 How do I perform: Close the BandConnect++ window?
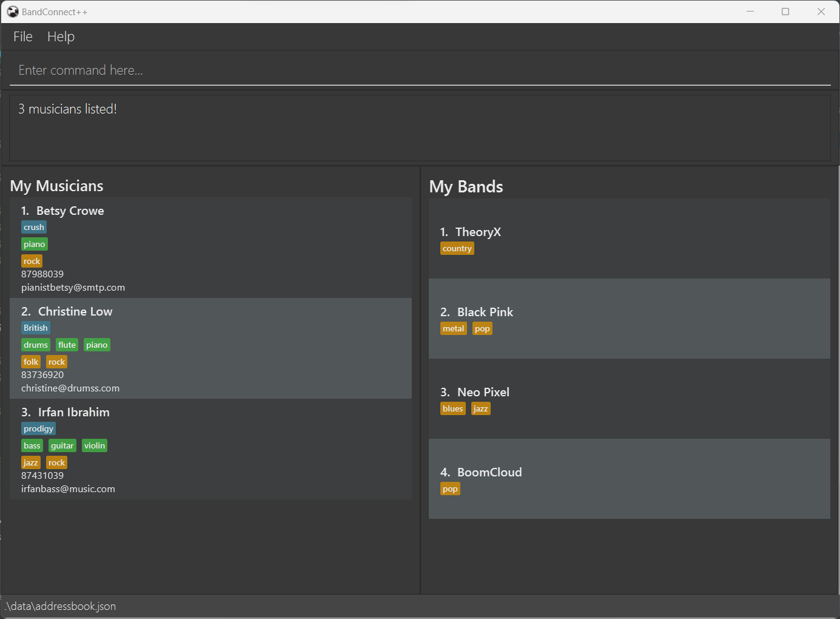pos(821,12)
